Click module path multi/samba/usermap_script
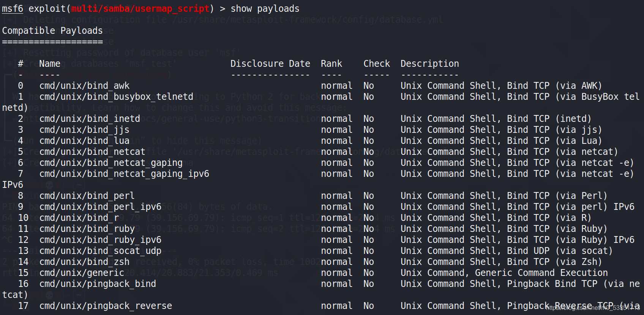 tap(140, 9)
